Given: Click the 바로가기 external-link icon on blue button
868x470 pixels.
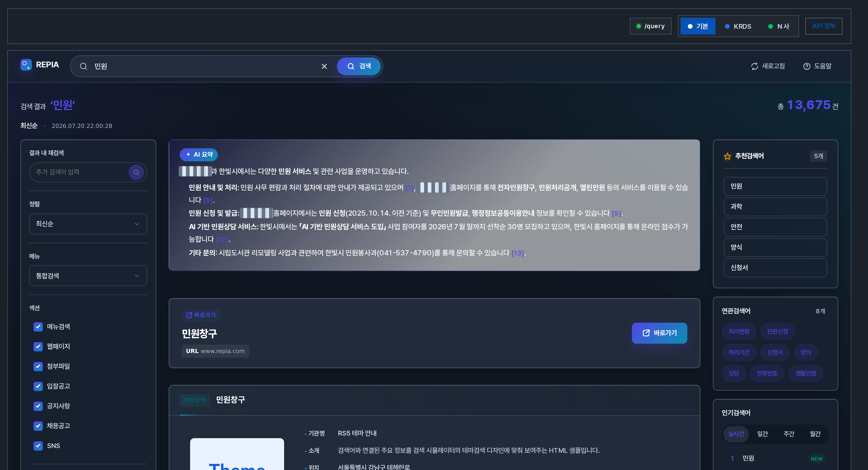Looking at the screenshot, I should tap(646, 333).
